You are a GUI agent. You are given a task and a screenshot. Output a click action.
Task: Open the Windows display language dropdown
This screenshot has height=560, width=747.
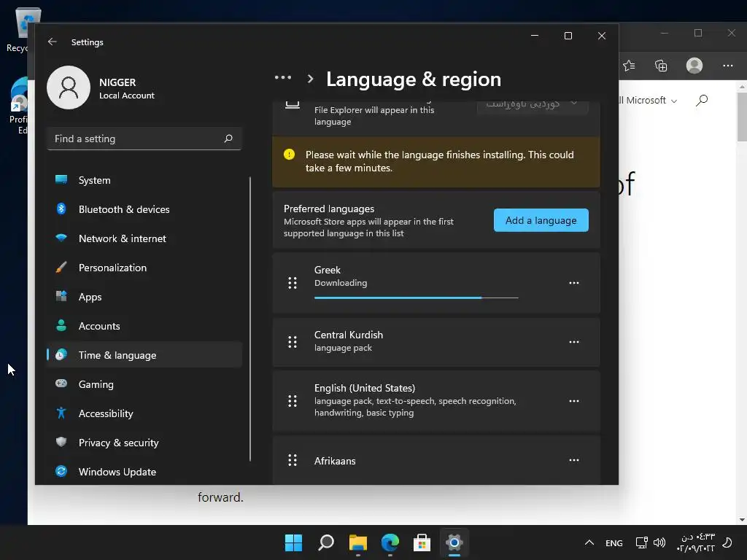533,104
